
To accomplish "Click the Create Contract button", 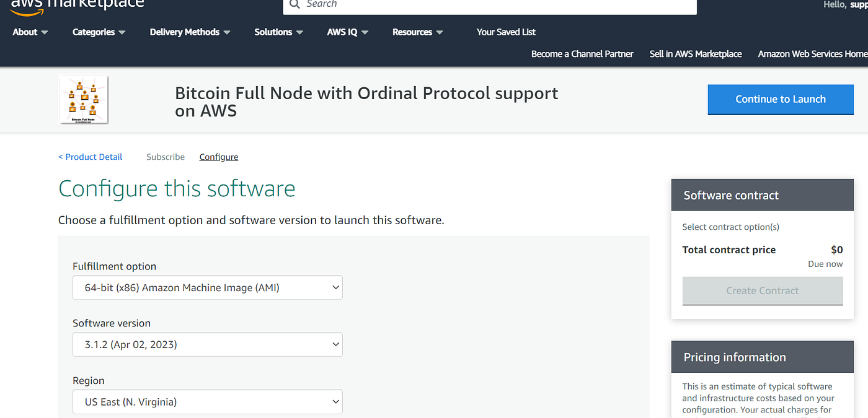I will click(763, 290).
